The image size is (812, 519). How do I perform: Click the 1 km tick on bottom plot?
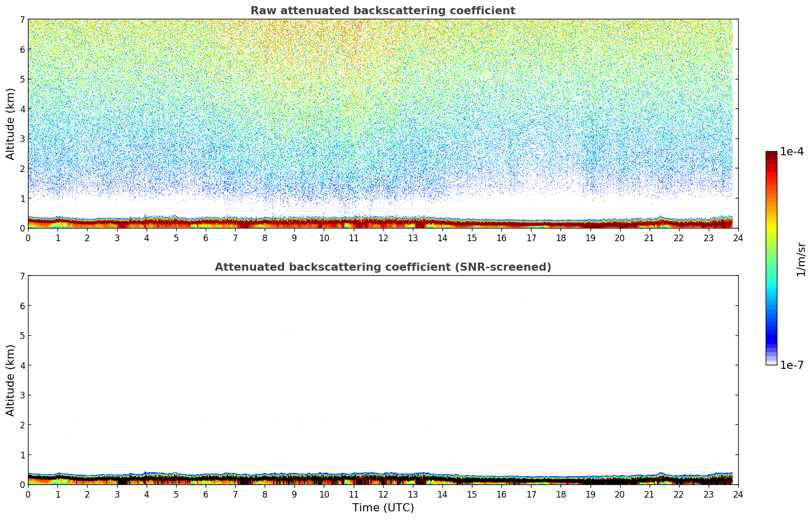pos(22,455)
